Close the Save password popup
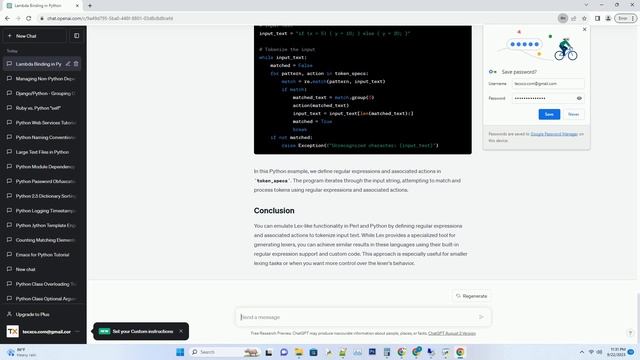 (x=584, y=29)
